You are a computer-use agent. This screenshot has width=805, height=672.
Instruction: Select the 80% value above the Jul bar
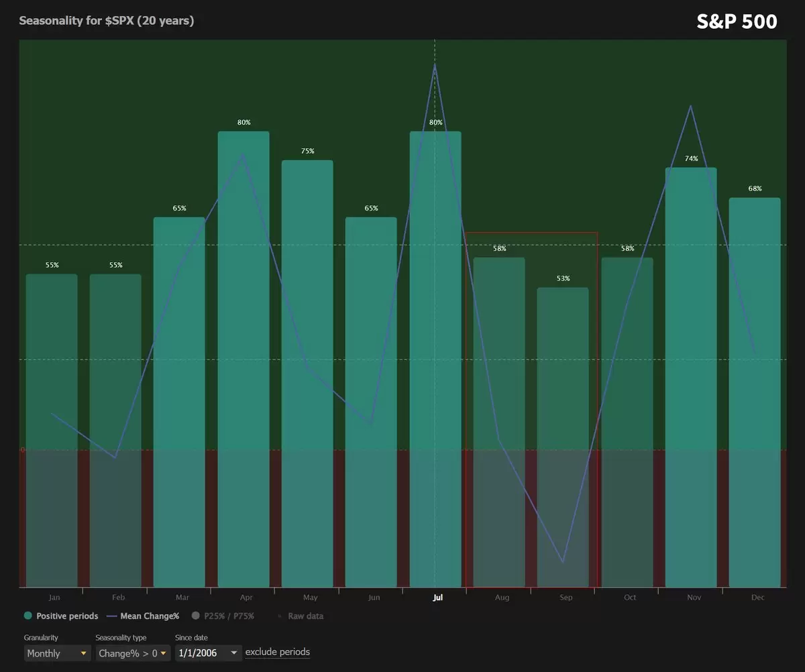point(435,123)
